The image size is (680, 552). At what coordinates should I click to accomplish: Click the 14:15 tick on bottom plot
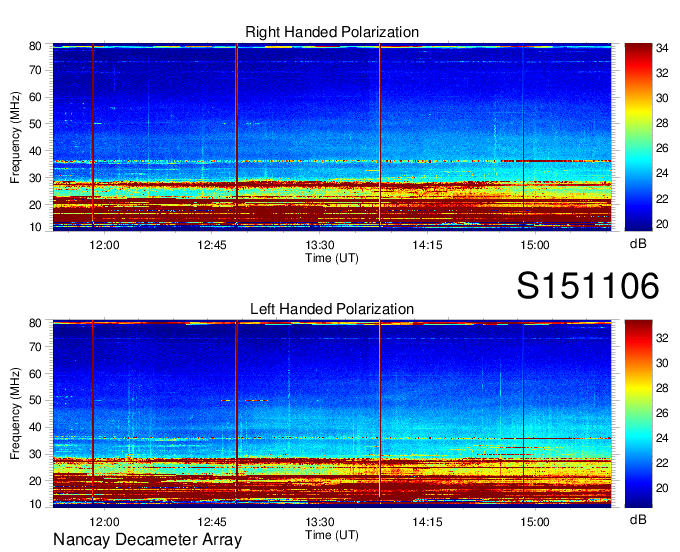(427, 522)
